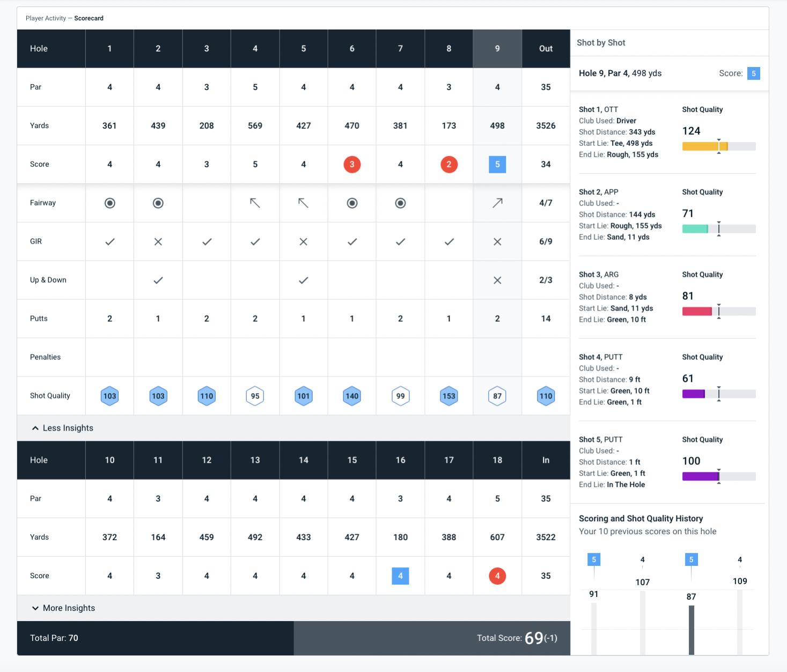Click shot quality hexagon 140

pyautogui.click(x=352, y=396)
